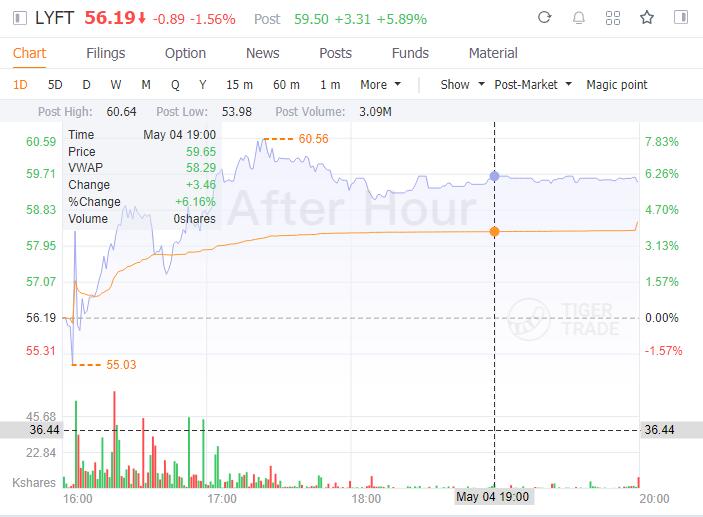Select the M monthly timeframe

pos(146,85)
